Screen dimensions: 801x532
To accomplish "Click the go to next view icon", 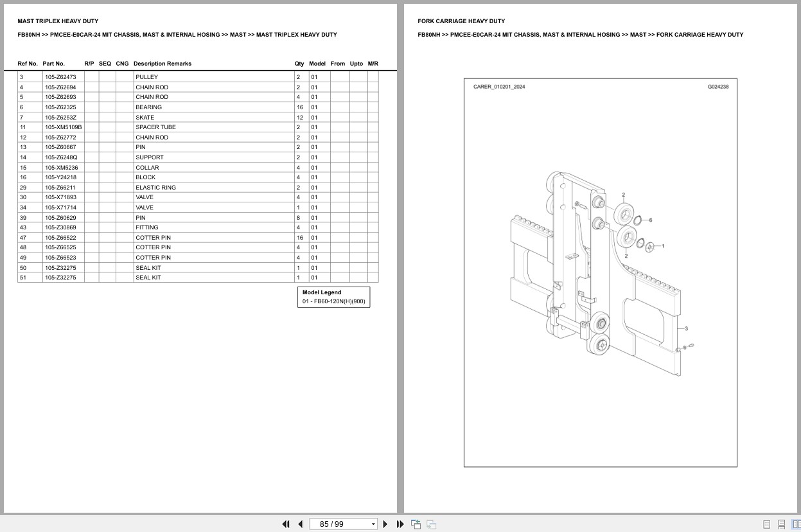I will coord(432,524).
